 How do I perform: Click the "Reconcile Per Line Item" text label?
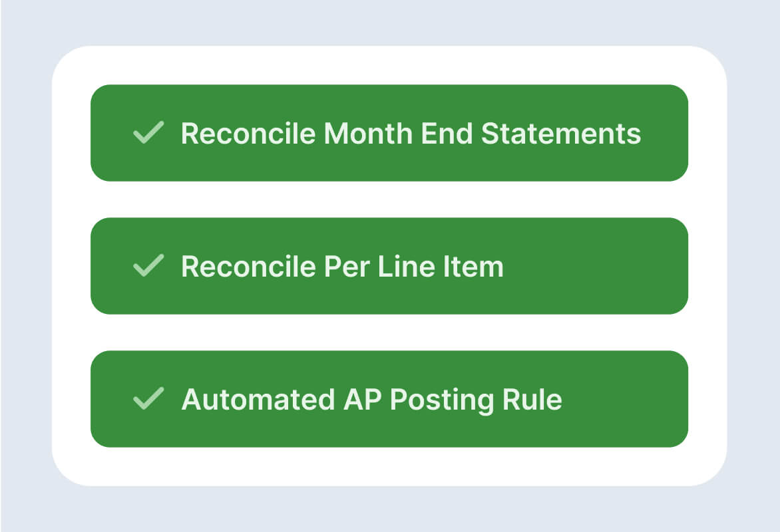coord(342,267)
